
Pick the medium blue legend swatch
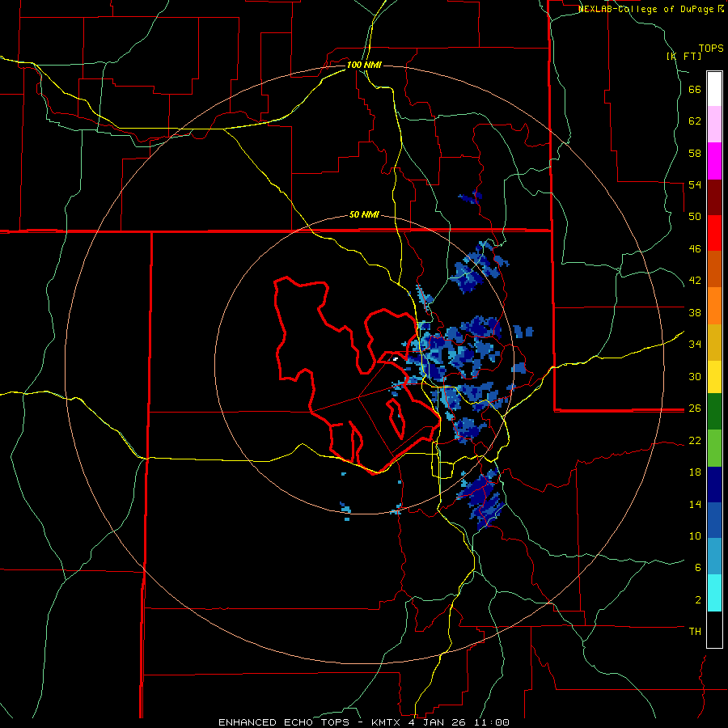(714, 520)
